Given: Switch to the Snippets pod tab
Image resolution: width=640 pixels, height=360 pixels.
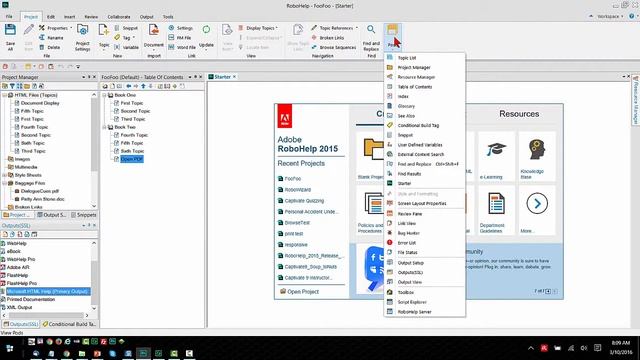Looking at the screenshot, I should point(84,215).
